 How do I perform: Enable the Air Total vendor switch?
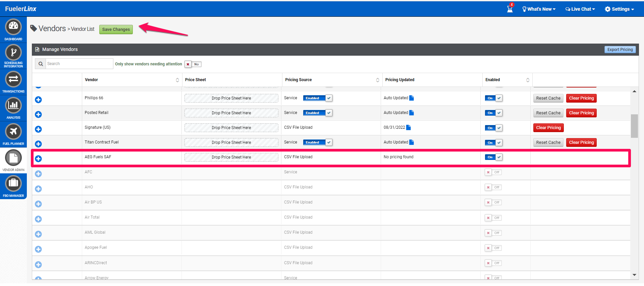point(493,218)
